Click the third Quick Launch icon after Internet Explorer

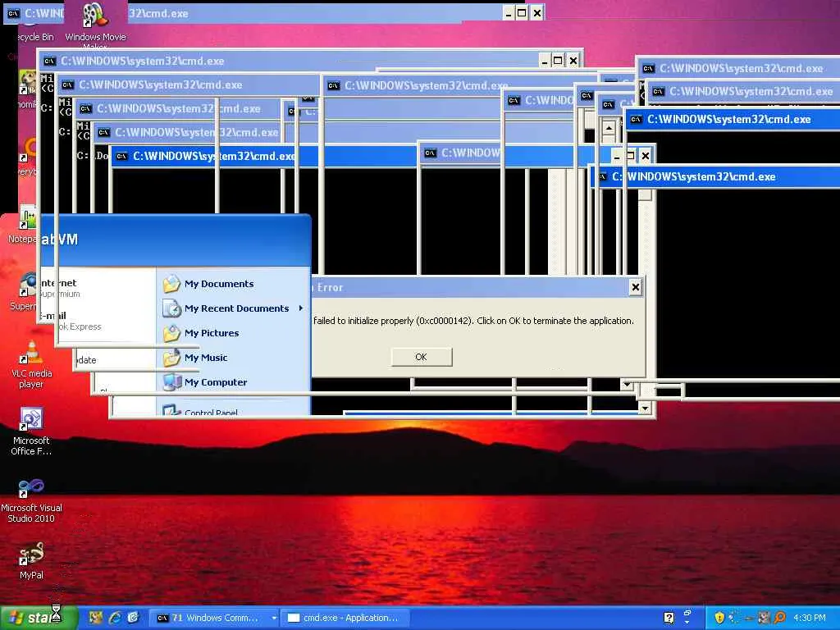134,618
